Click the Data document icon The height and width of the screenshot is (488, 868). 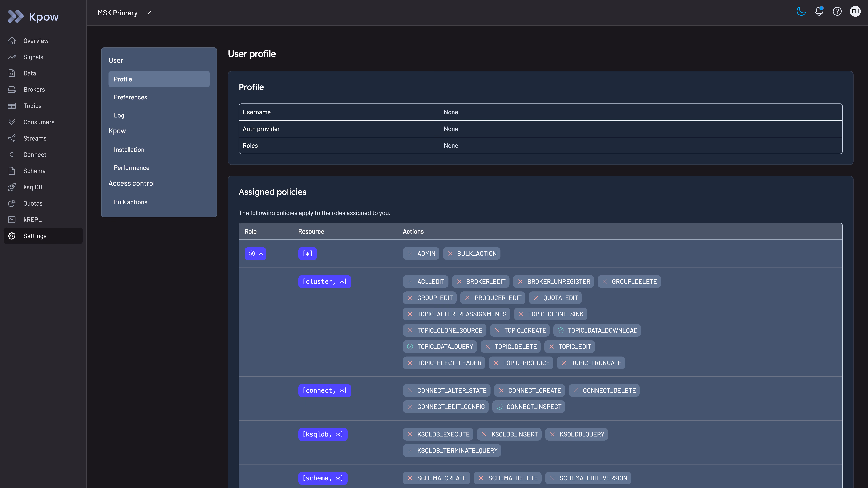[x=12, y=73]
